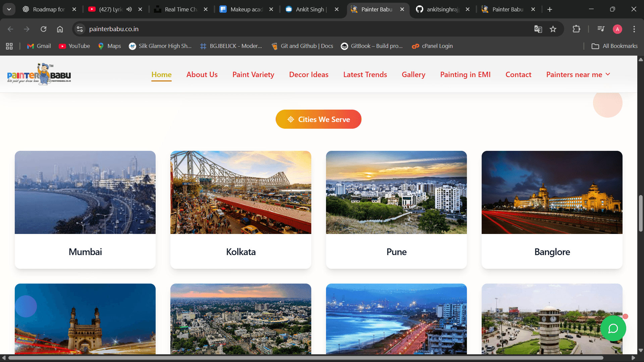Expand the Painters near me dropdown
This screenshot has width=644, height=362.
coord(578,74)
